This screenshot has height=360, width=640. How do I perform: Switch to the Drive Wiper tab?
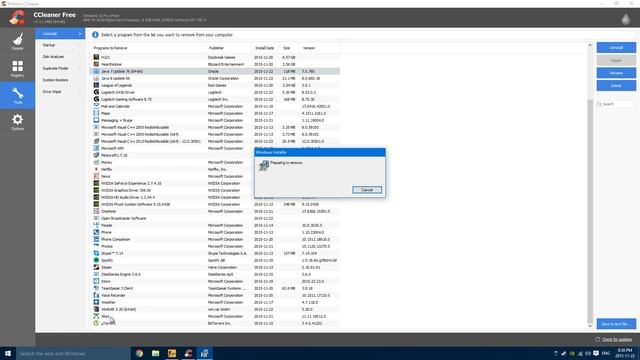[x=60, y=91]
